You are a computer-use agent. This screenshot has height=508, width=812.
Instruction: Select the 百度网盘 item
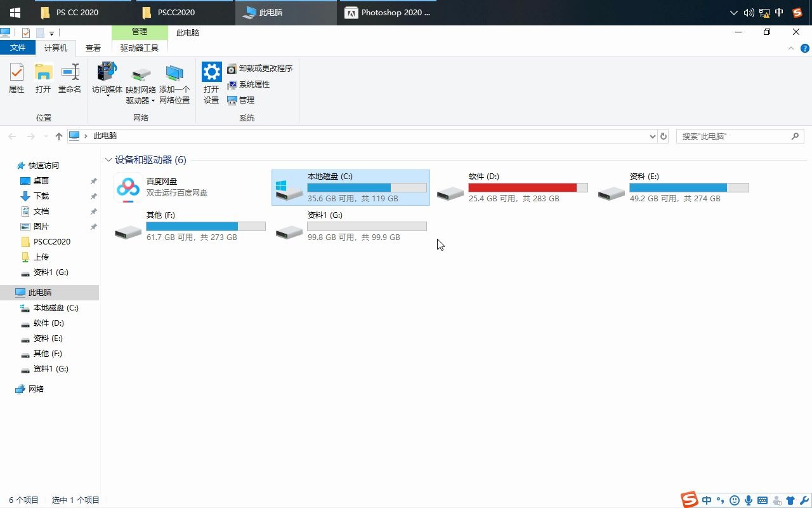(x=190, y=187)
